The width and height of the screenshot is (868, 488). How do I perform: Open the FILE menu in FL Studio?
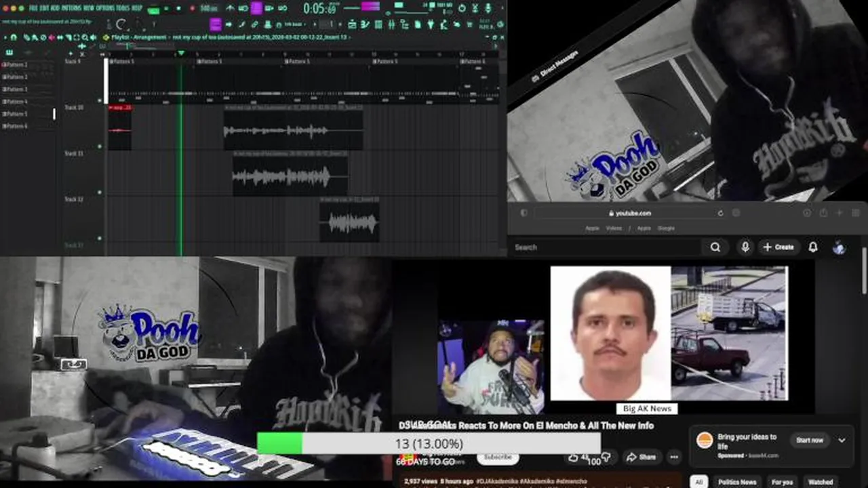click(x=33, y=8)
